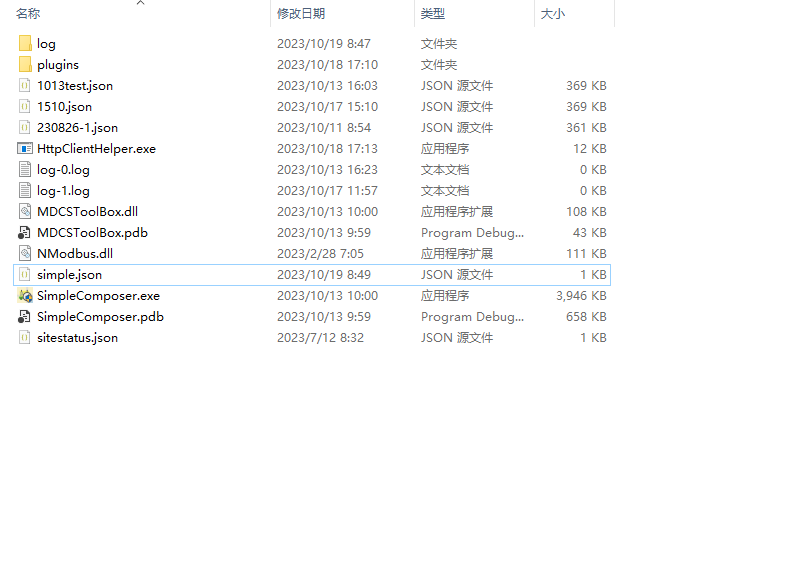Select the 230826-1.json file name
This screenshot has width=802, height=567.
[77, 128]
